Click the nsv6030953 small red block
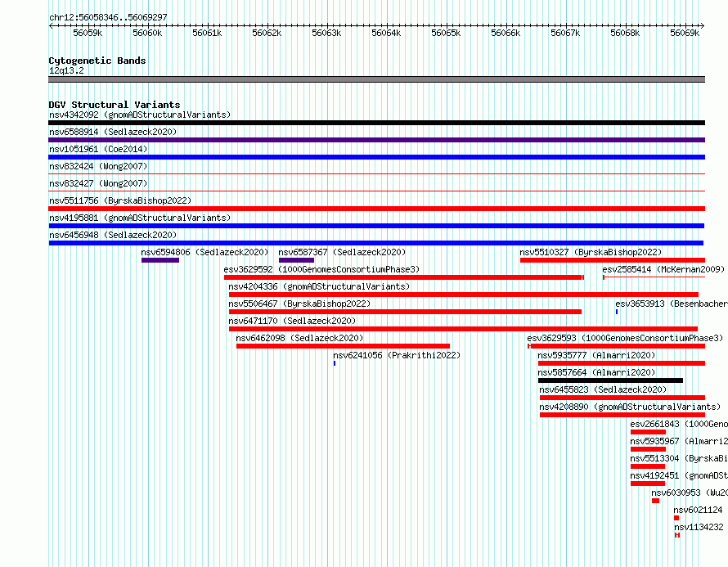This screenshot has height=567, width=728. pos(655,501)
